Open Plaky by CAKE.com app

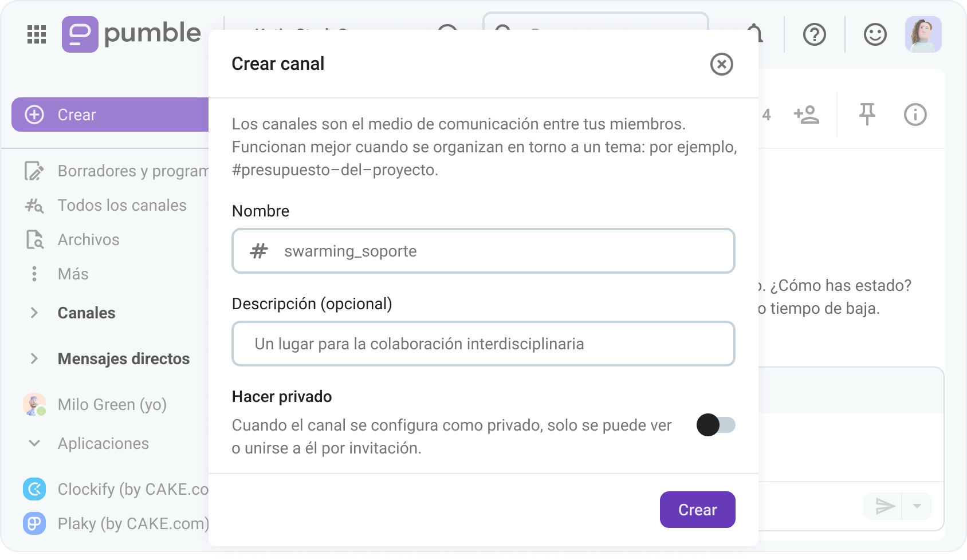[34, 523]
